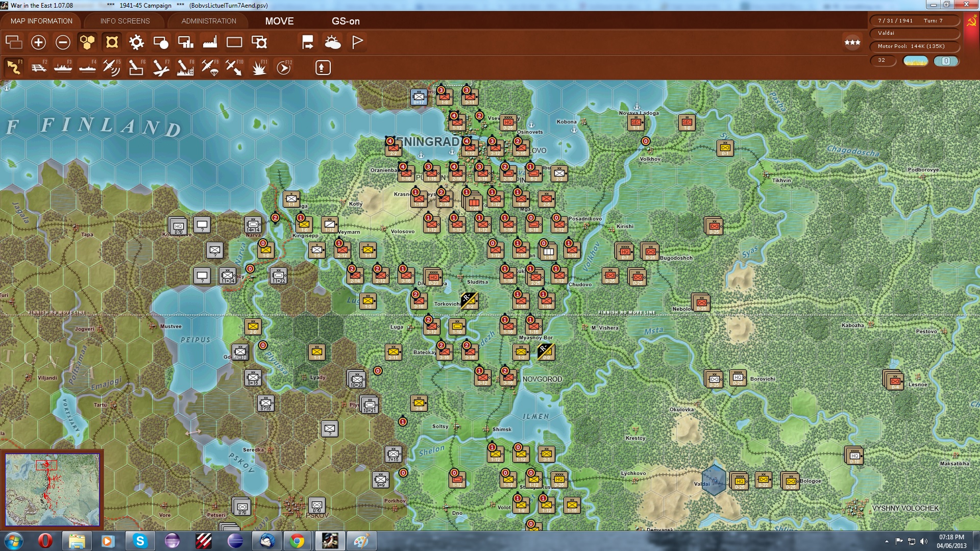Open the Map Information tab
This screenshot has width=980, height=551.
coord(41,21)
